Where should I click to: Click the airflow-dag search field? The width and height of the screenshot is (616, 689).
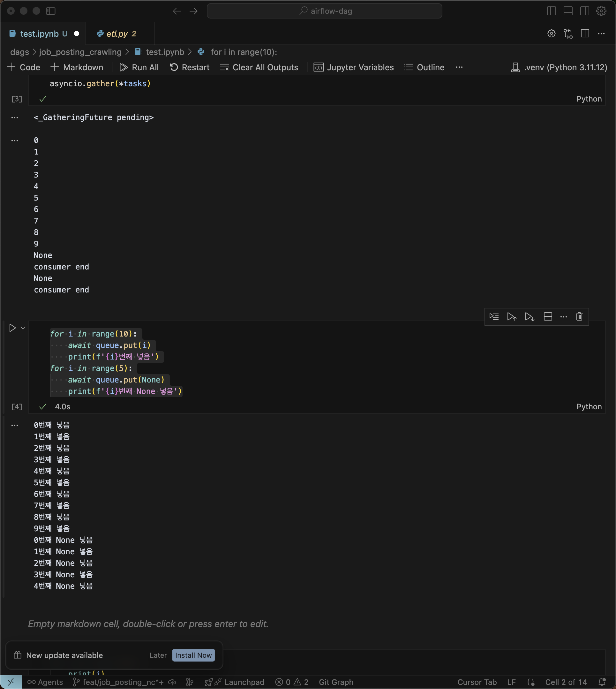tap(324, 11)
